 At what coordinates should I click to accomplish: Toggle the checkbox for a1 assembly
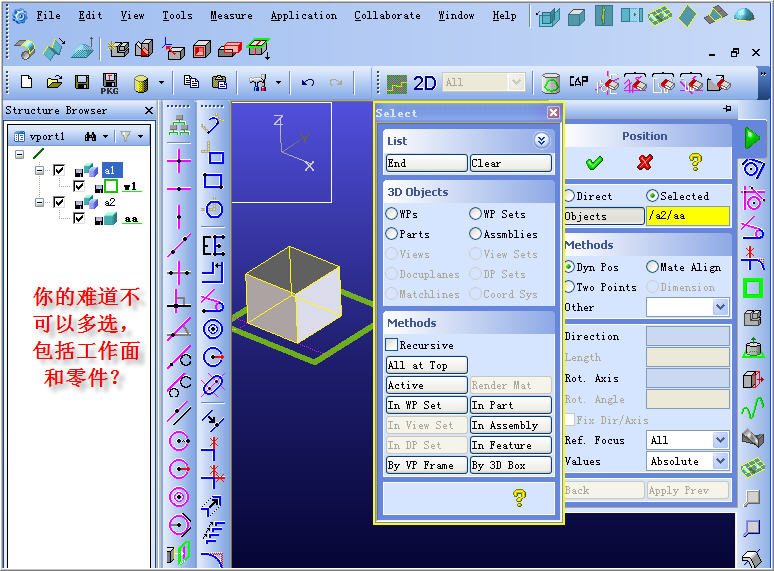click(59, 170)
